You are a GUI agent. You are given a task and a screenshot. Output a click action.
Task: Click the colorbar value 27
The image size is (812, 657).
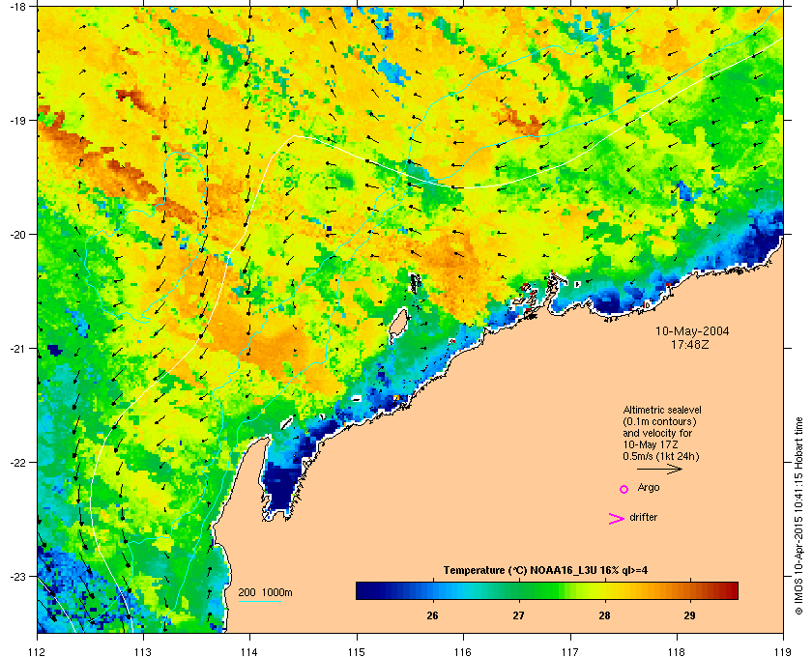[518, 615]
